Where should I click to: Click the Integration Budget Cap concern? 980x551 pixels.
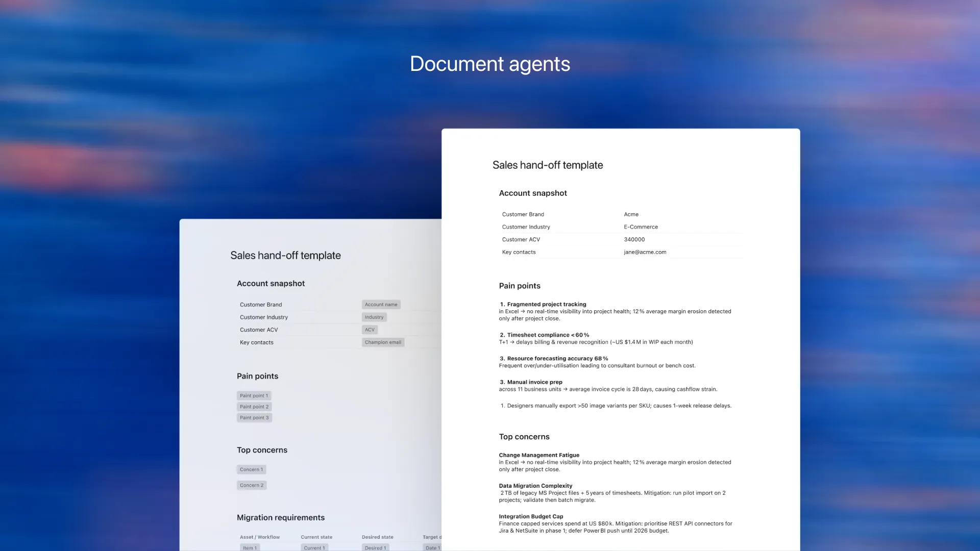[531, 516]
